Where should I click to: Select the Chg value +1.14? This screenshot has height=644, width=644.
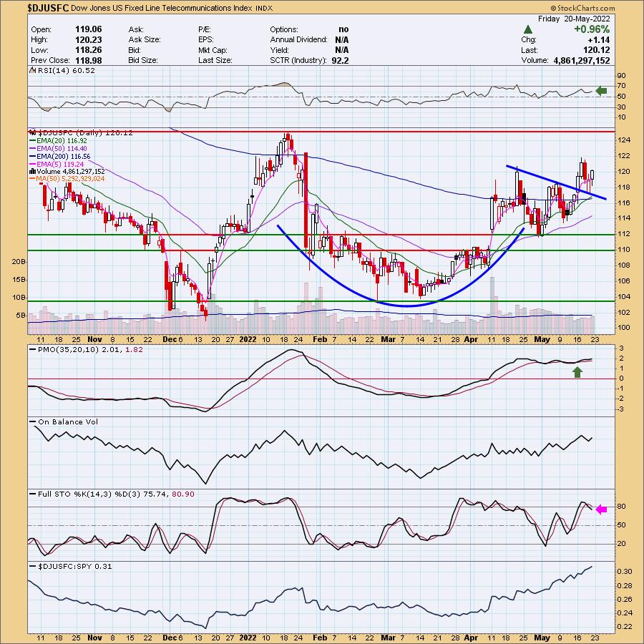pos(598,40)
